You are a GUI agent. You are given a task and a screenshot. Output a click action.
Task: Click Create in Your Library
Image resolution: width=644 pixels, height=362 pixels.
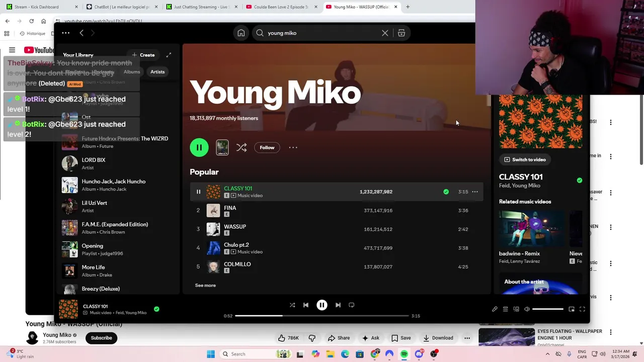tap(143, 55)
